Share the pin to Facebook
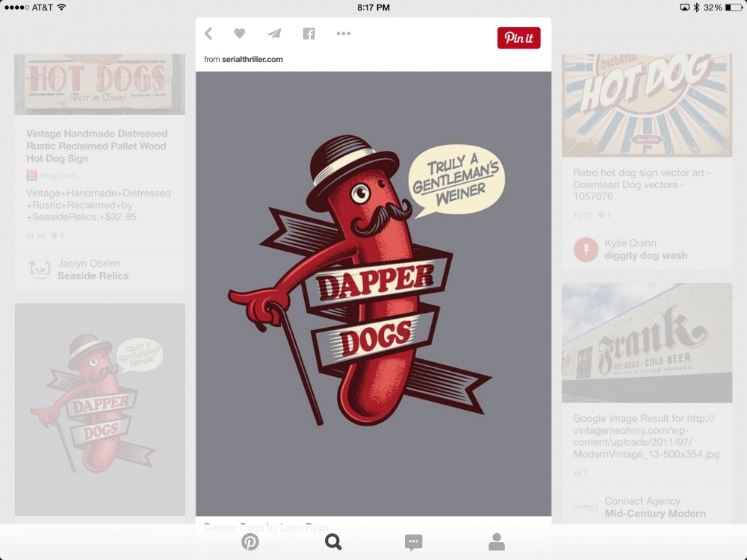This screenshot has height=560, width=747. [x=309, y=34]
